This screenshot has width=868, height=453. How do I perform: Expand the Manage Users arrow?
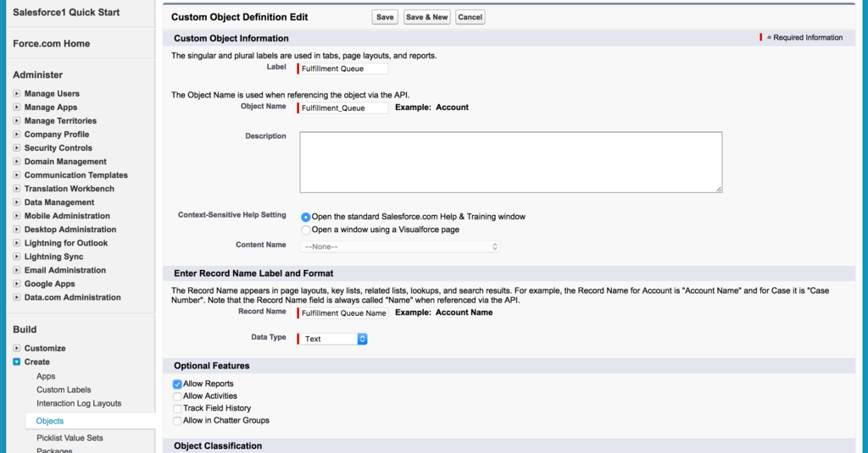(x=17, y=93)
